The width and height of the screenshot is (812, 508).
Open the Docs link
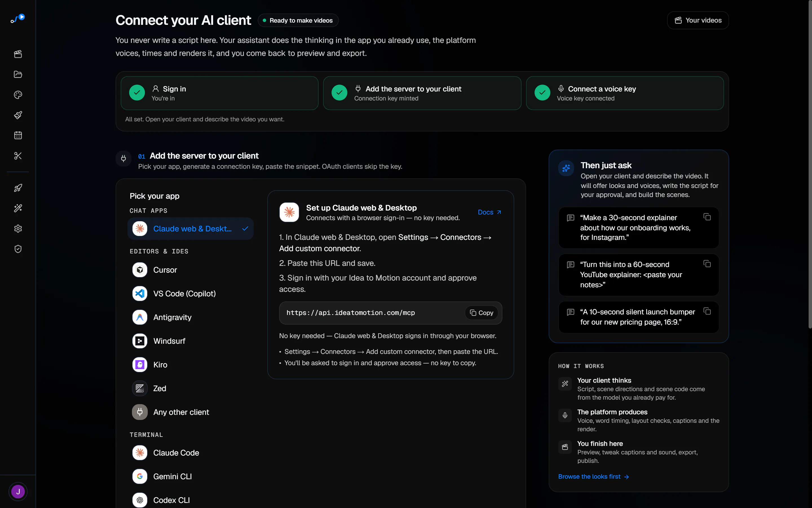[x=489, y=212]
